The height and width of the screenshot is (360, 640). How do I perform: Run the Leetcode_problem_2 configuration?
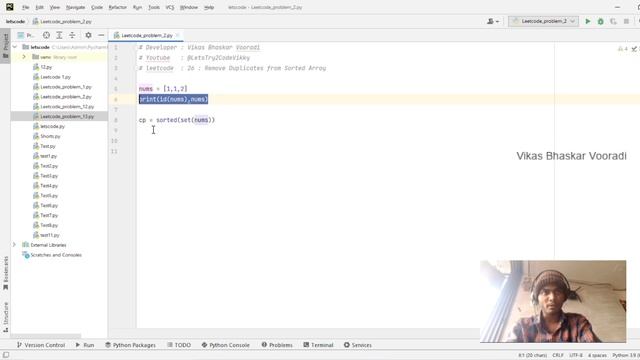point(588,21)
